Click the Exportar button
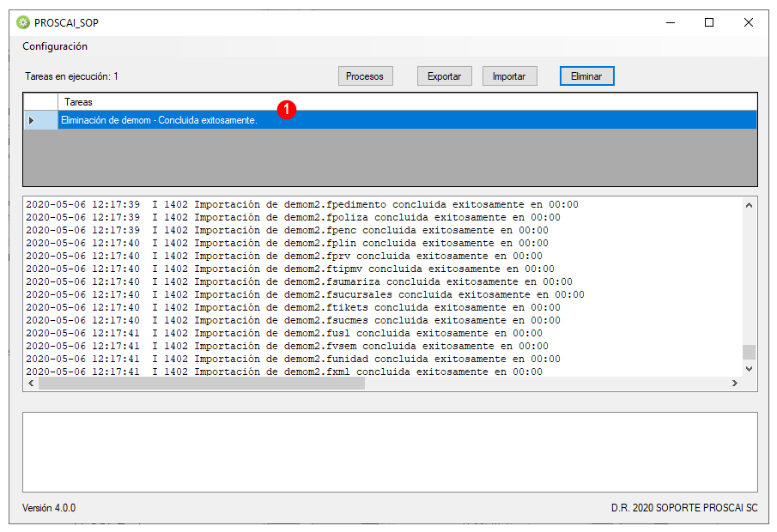777x532 pixels. click(x=444, y=76)
